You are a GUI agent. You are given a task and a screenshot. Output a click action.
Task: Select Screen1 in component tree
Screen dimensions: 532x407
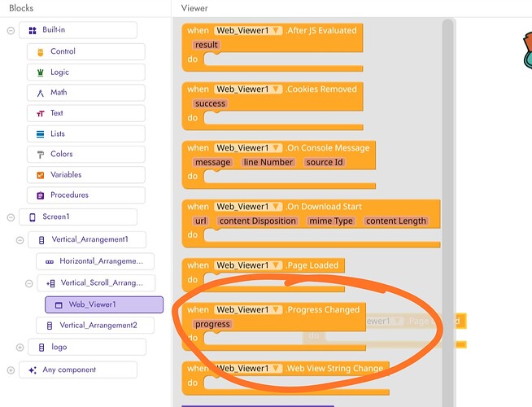[78, 217]
